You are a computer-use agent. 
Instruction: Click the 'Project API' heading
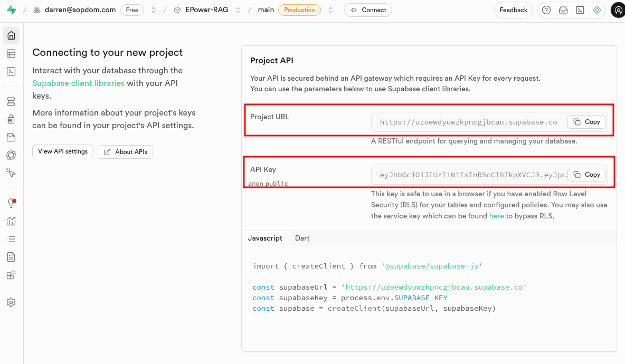click(x=272, y=61)
